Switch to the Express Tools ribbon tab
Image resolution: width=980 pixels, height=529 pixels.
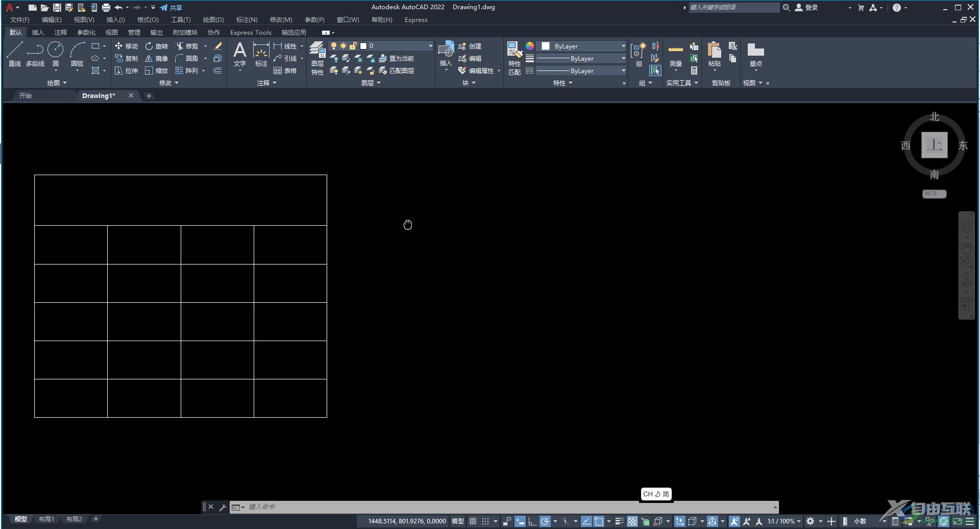tap(251, 32)
